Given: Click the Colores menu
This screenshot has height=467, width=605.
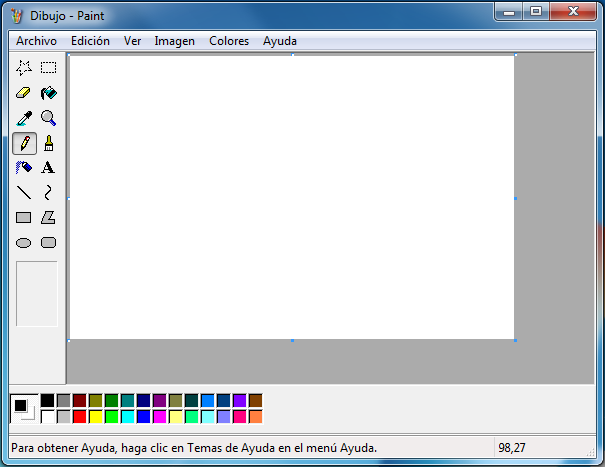Looking at the screenshot, I should (229, 41).
